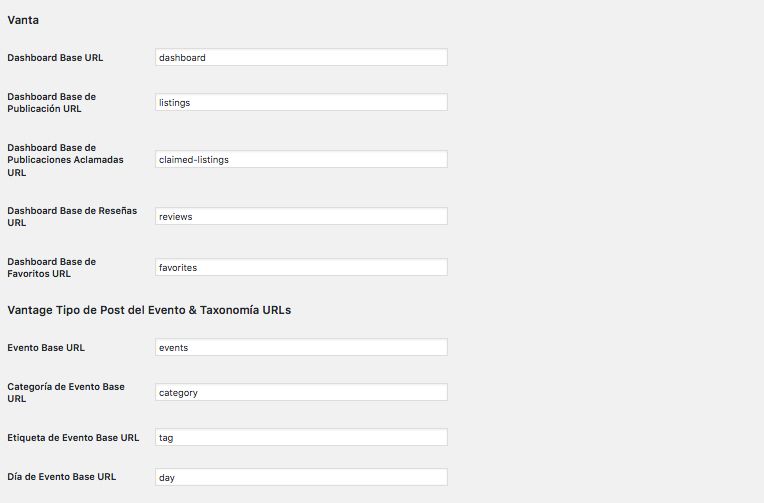Viewport: 764px width, 503px height.
Task: Select the 'category' text input
Action: (x=301, y=392)
